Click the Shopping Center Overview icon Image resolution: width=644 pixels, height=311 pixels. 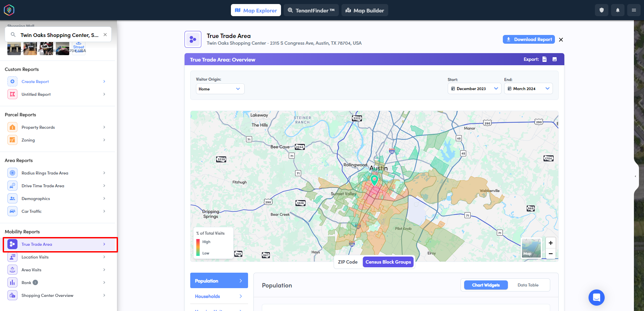click(x=12, y=295)
